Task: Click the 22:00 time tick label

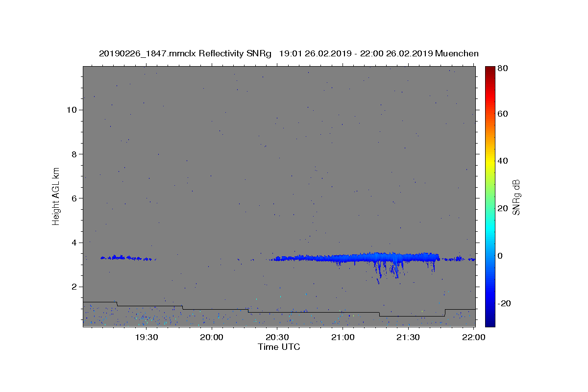Action: pyautogui.click(x=474, y=337)
